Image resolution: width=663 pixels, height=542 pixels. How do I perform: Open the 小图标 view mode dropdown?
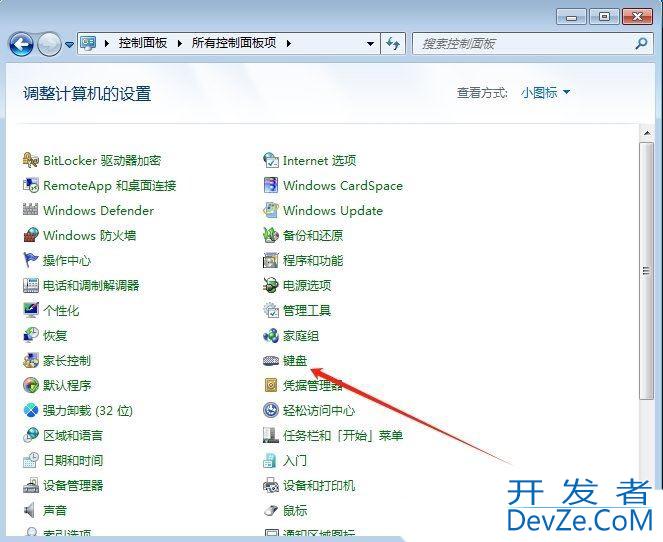coord(545,92)
